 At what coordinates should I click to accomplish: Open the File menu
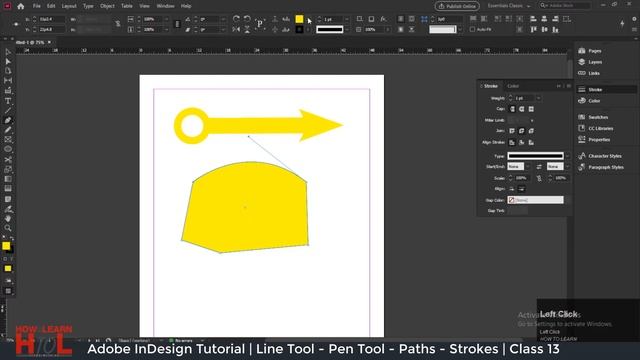coord(37,6)
